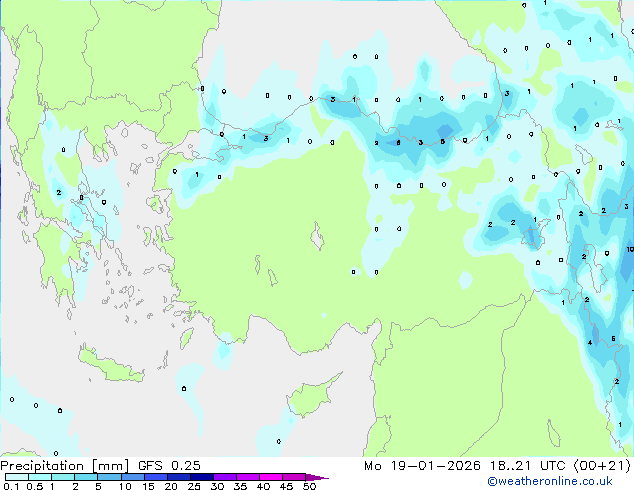The height and width of the screenshot is (490, 634).
Task: Click the 0.5–1 mm legend color box
Action: (x=40, y=477)
